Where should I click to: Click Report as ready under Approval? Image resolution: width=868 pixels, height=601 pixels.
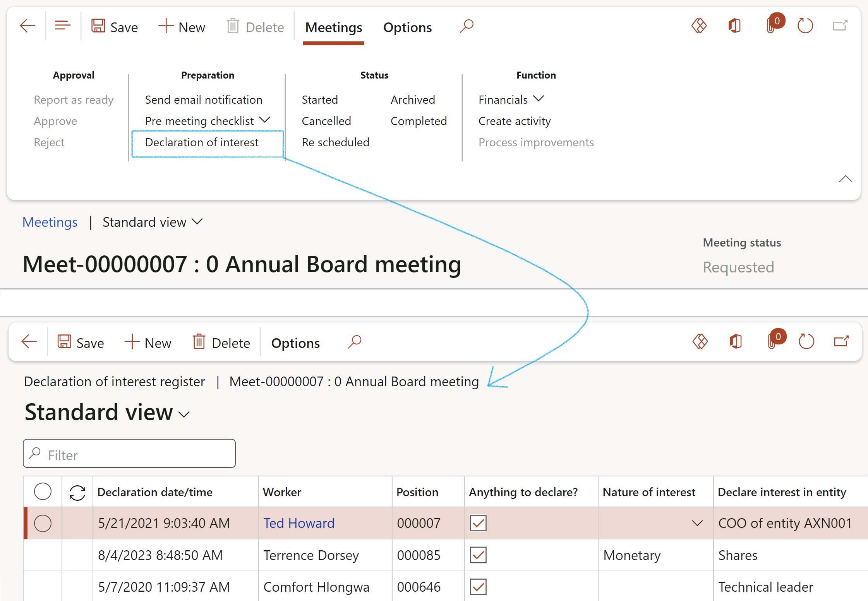[x=74, y=100]
